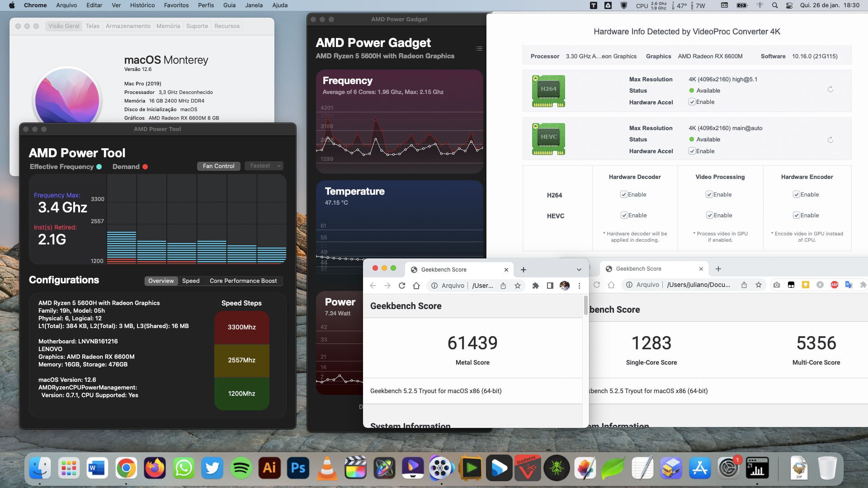This screenshot has height=488, width=868.
Task: Bookmark the Geekbench page with the star icon
Action: pyautogui.click(x=518, y=286)
